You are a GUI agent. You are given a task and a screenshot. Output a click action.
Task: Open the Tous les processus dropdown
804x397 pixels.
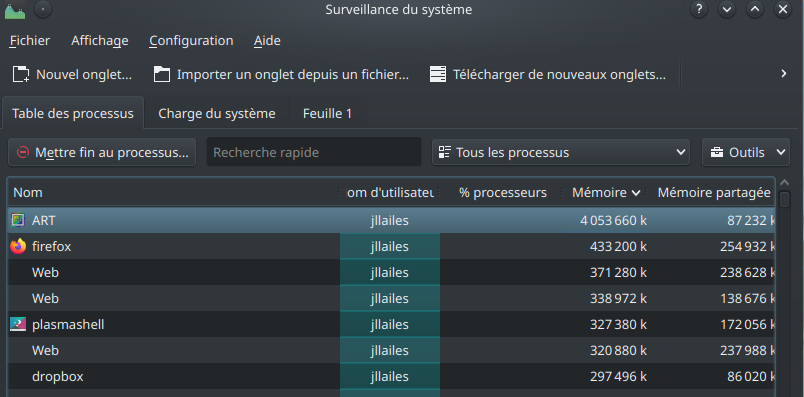click(x=561, y=152)
